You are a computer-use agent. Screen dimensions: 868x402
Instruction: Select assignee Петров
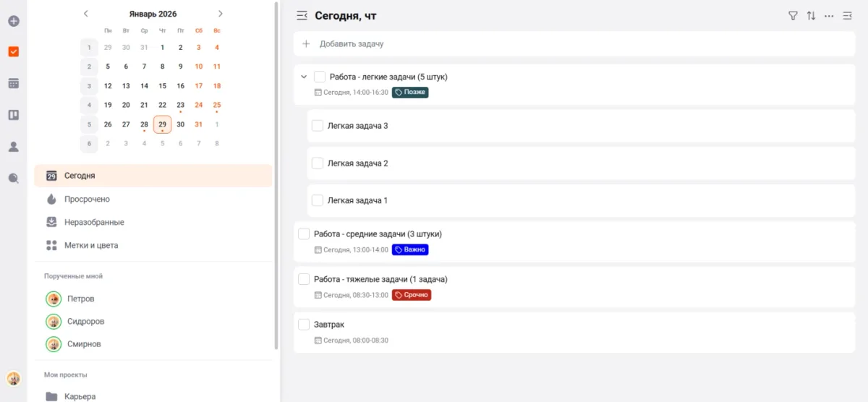(x=80, y=299)
